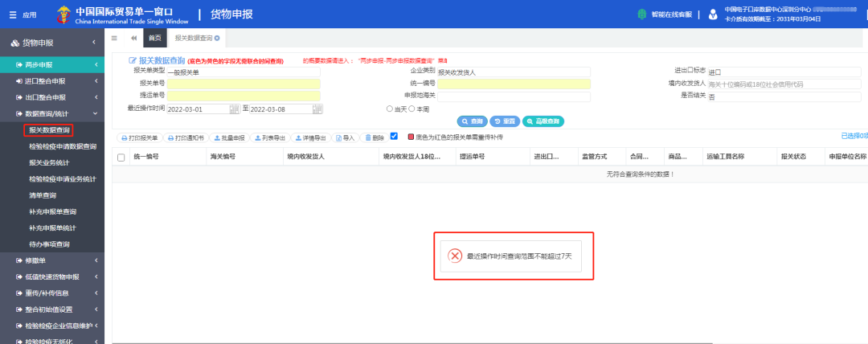This screenshot has height=344, width=868.
Task: Click the 统一编号 input field
Action: click(x=514, y=84)
